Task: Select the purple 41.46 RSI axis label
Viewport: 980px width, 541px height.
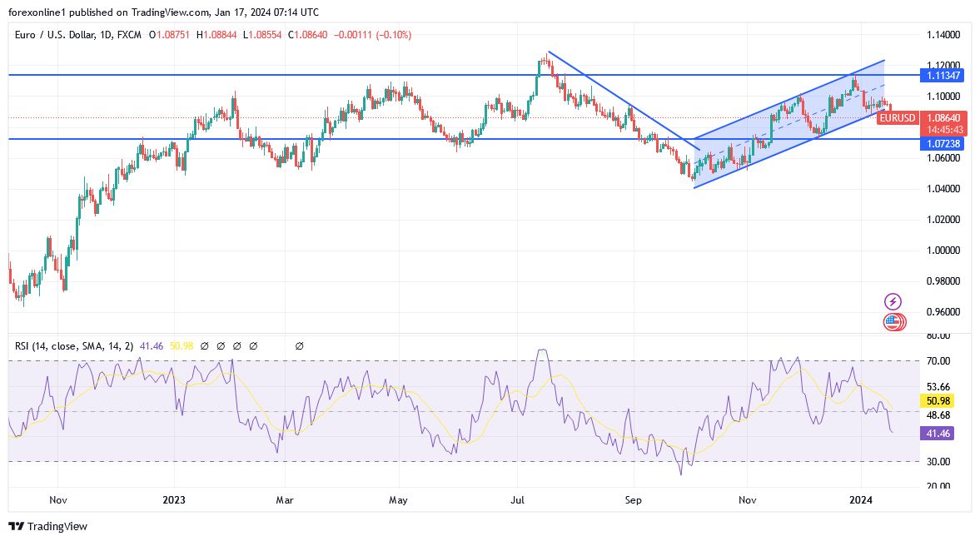Action: click(x=938, y=434)
